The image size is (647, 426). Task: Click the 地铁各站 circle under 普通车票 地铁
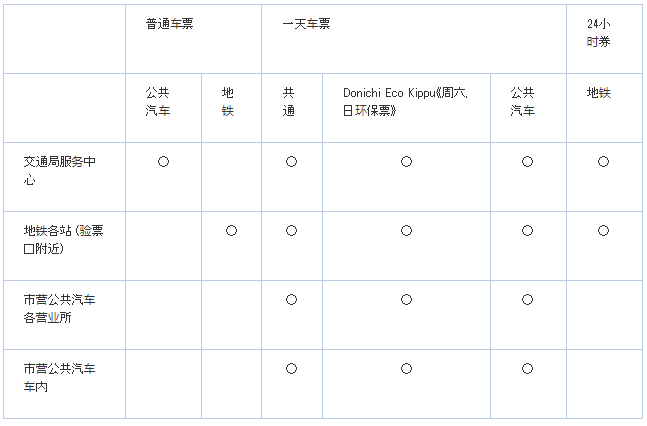click(x=231, y=230)
